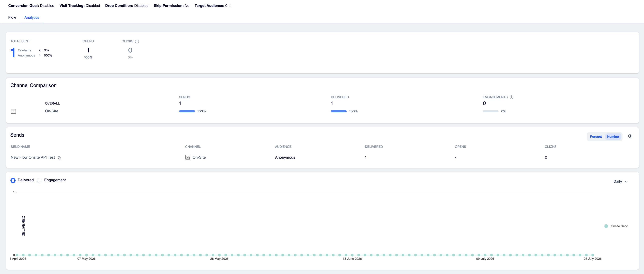This screenshot has height=274, width=644.
Task: Click the On-Site channel icon in Channel Comparison
Action: 14,111
